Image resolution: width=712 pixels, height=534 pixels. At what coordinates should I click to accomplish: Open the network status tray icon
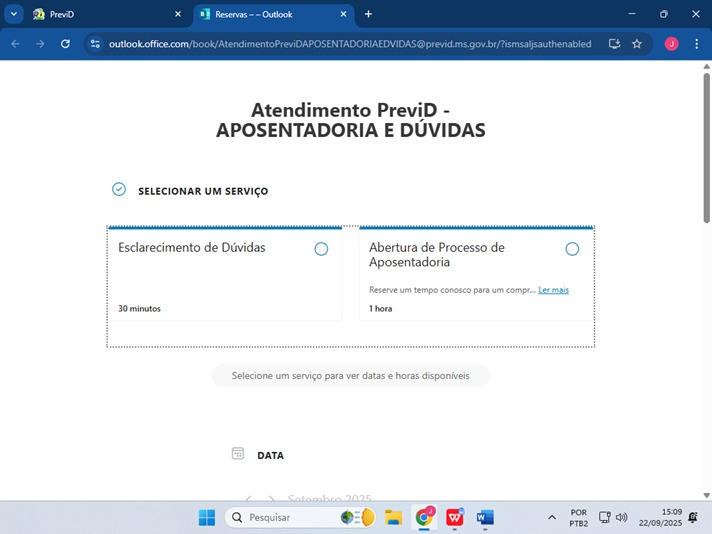605,517
